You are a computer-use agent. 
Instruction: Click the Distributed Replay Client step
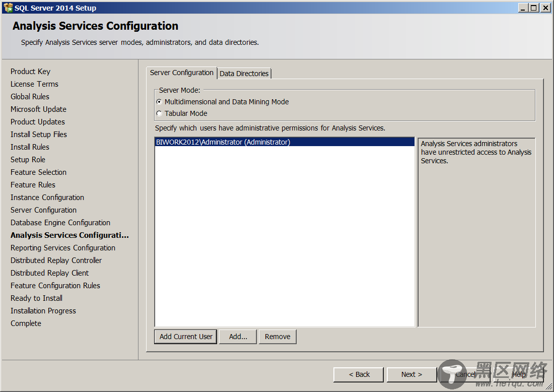49,273
